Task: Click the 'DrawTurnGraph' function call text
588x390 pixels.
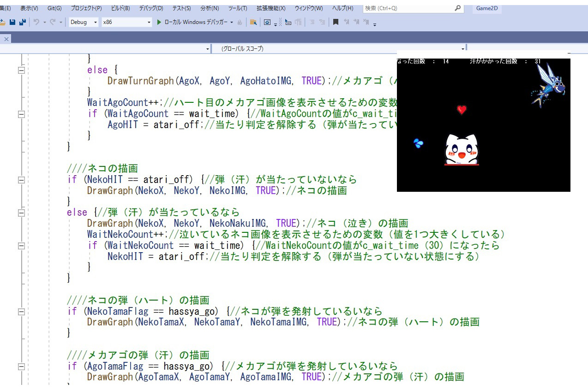Action: (140, 81)
